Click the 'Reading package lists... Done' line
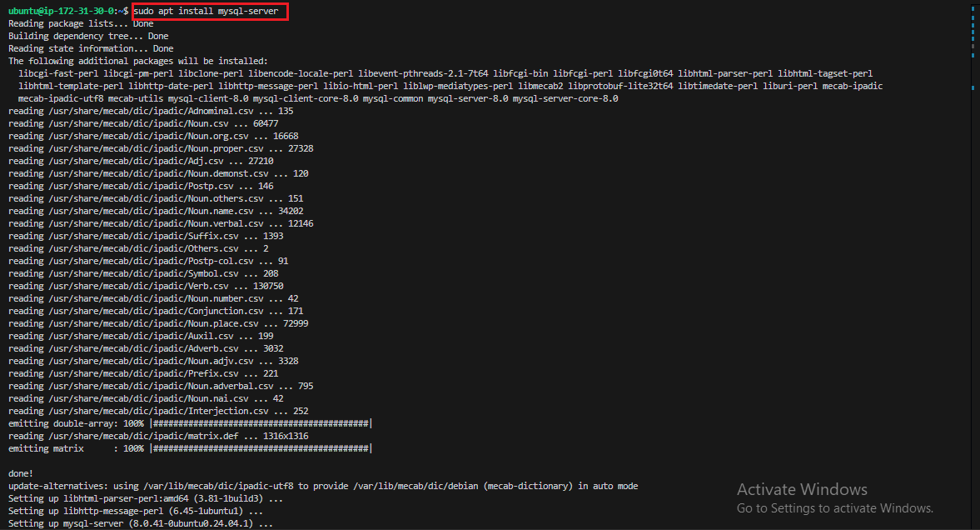The width and height of the screenshot is (980, 530). 81,24
